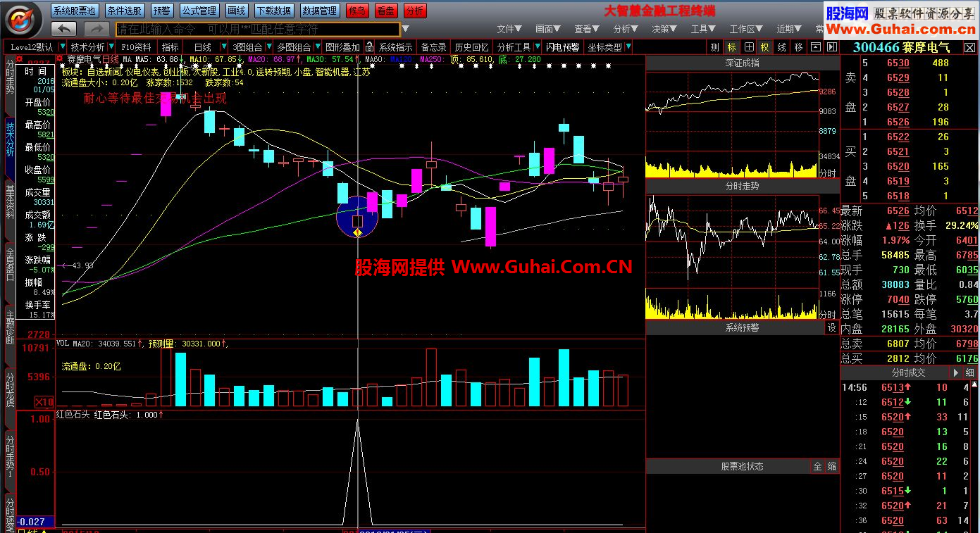Viewport: 980px width, 533px height.
Task: Switch to the 全息盘口 side tab
Action: pyautogui.click(x=10, y=264)
